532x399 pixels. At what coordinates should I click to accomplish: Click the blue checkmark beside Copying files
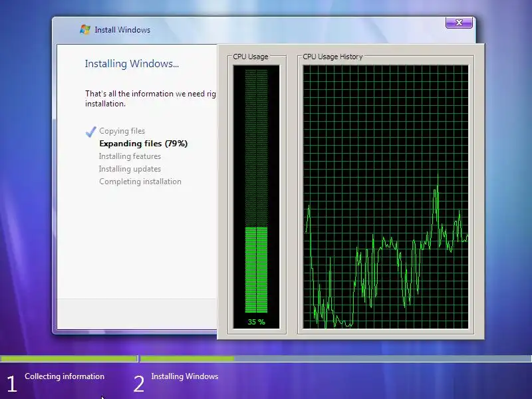click(x=91, y=132)
